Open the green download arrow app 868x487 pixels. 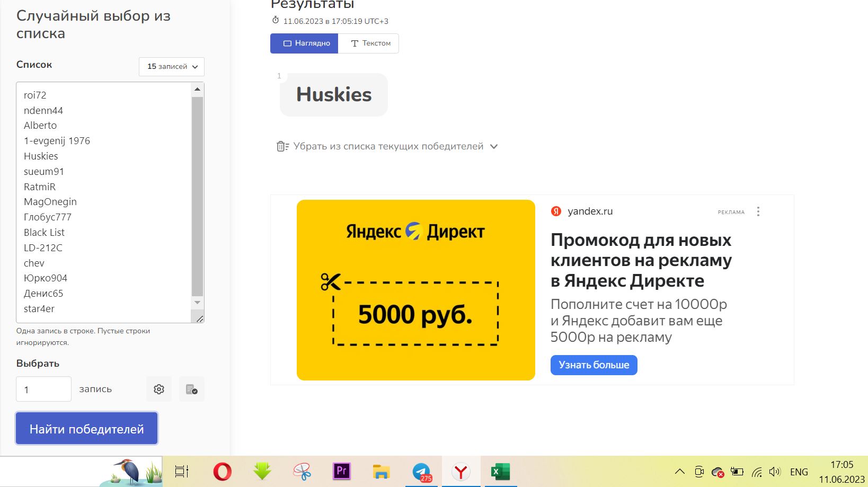point(262,471)
